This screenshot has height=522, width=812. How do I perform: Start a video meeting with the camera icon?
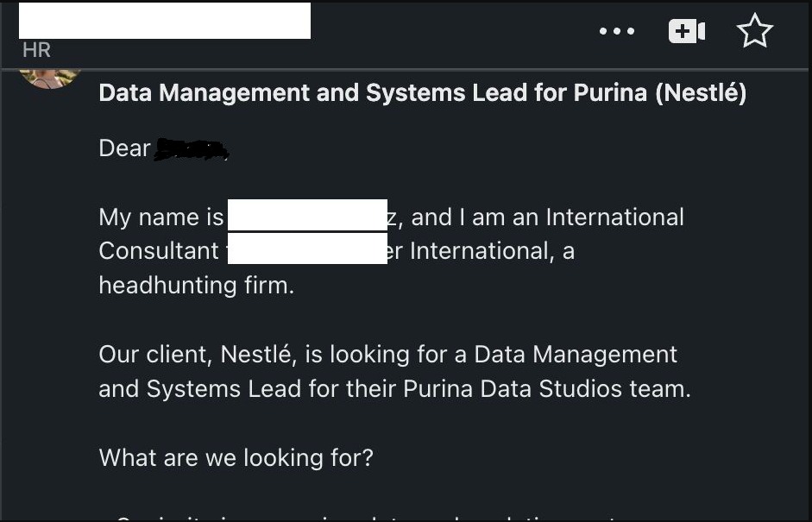coord(686,32)
